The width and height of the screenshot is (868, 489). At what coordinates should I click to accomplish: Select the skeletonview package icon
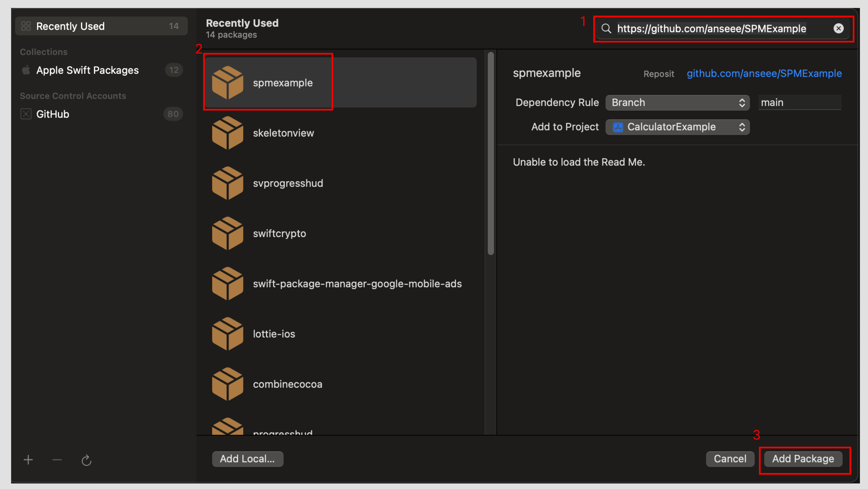[x=227, y=133]
